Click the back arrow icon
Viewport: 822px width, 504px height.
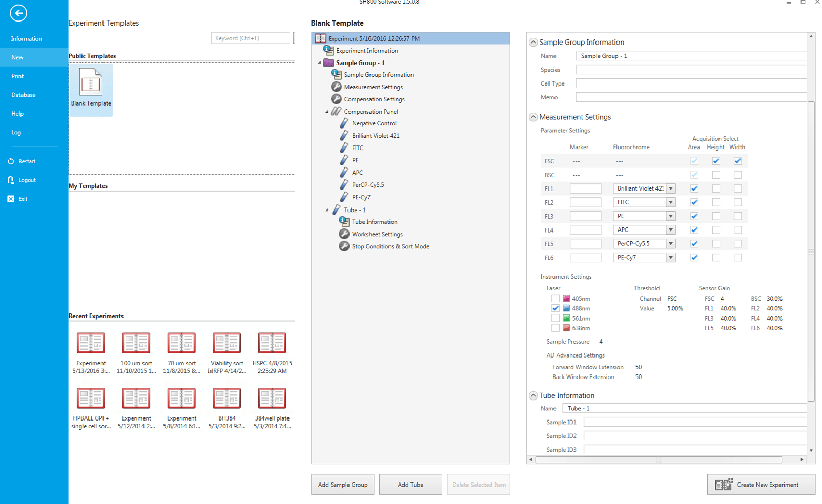[18, 13]
